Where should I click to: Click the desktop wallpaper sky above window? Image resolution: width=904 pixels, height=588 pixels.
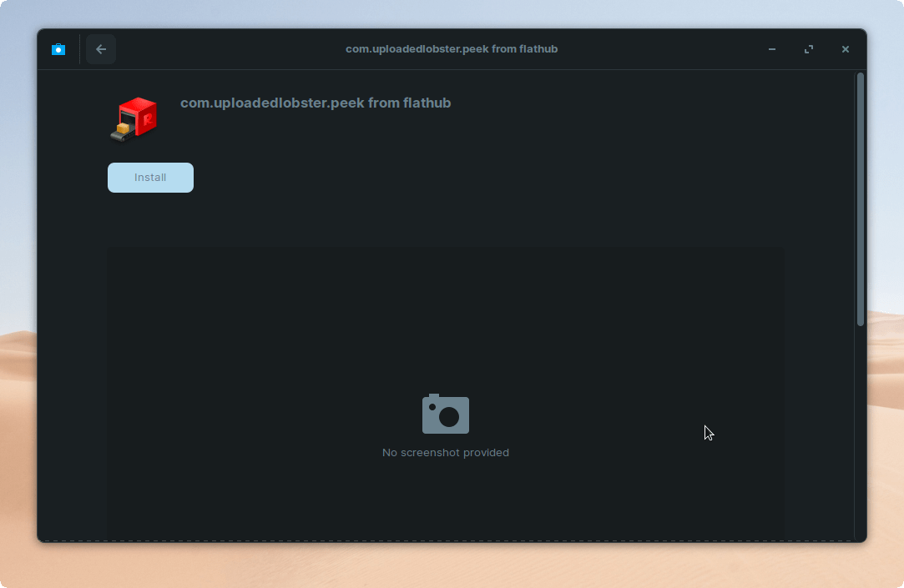tap(451, 13)
